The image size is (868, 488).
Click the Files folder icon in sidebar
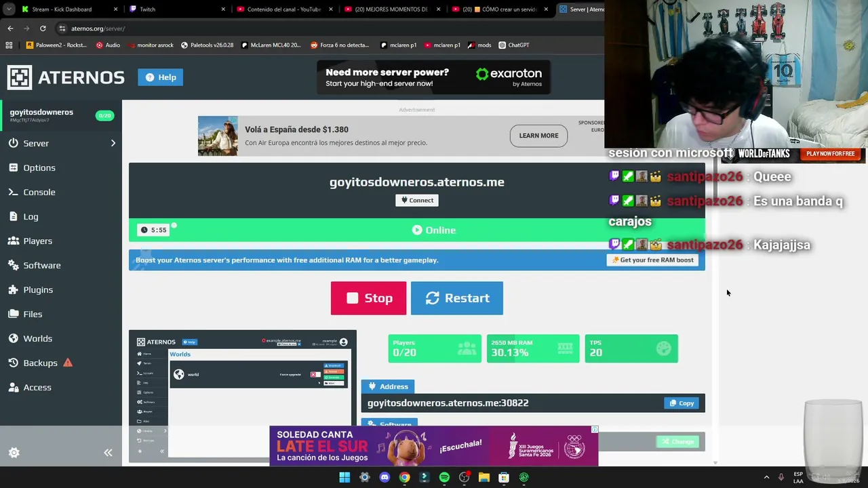coord(14,314)
